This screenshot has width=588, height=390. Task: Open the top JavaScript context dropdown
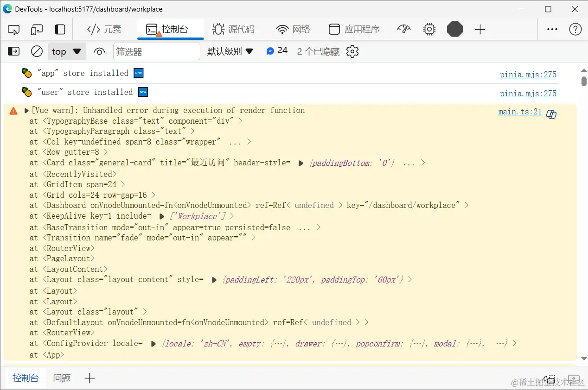[67, 51]
